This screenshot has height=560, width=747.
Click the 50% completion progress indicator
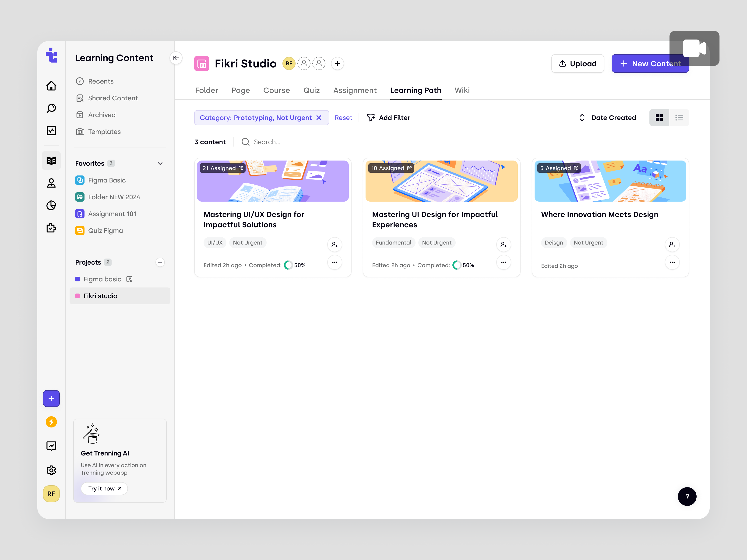coord(289,265)
